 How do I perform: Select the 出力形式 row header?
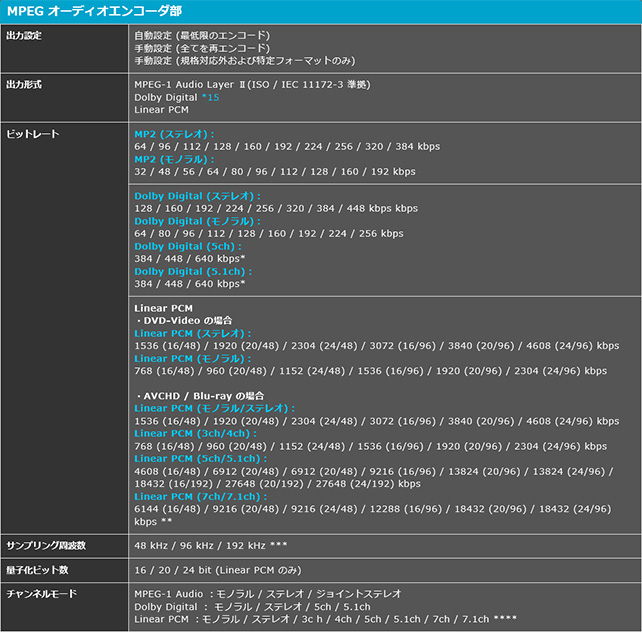click(24, 85)
